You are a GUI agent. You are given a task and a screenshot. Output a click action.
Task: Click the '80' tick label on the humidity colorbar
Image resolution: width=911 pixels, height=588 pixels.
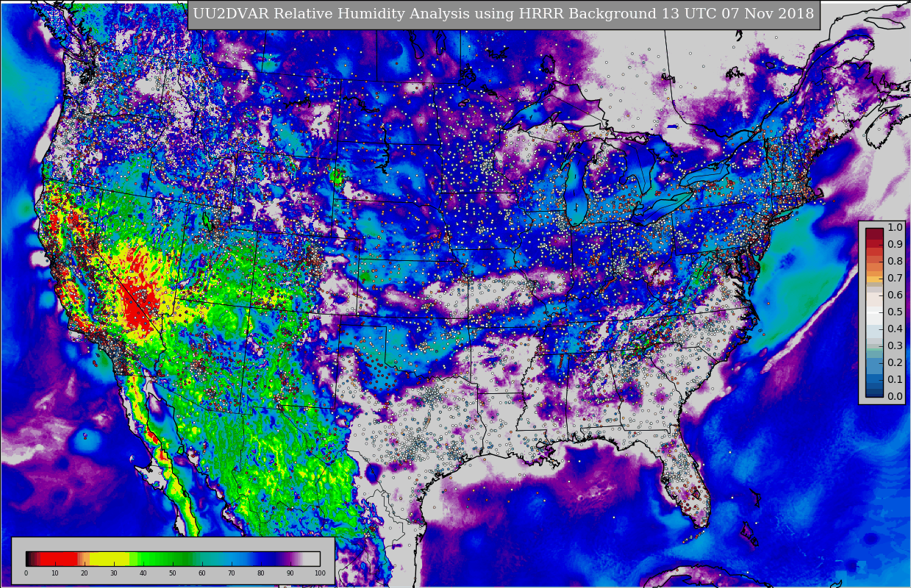point(261,573)
